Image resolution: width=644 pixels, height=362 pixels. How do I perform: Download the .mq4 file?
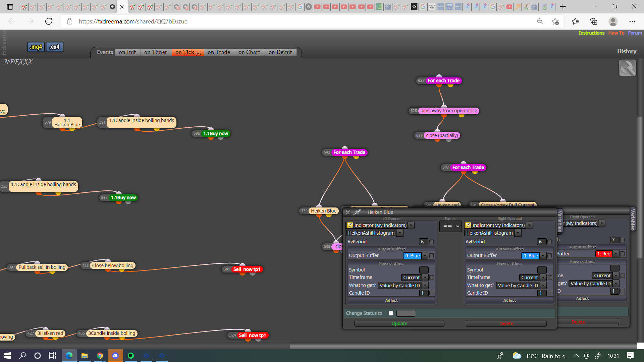36,47
